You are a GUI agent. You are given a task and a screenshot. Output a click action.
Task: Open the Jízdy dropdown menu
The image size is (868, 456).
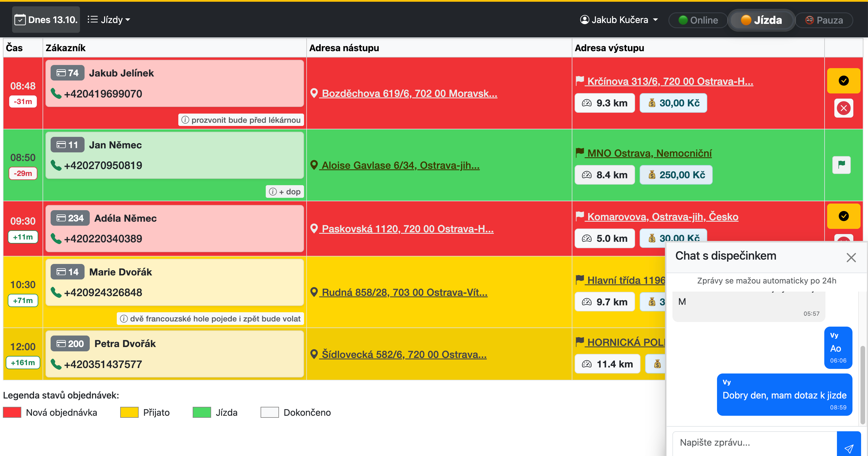[x=109, y=20]
